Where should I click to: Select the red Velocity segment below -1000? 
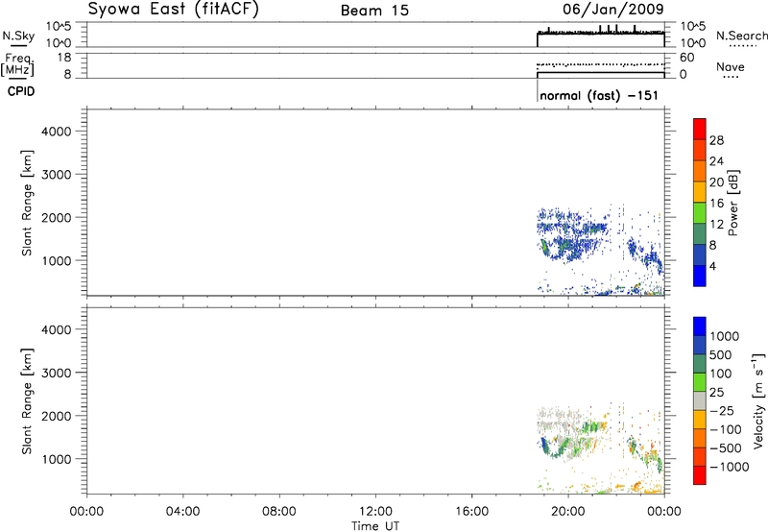[x=700, y=475]
